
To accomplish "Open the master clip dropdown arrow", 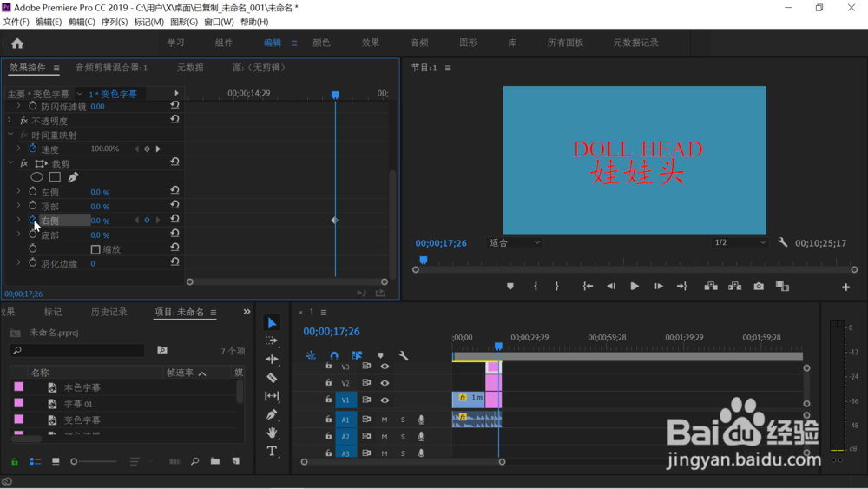I will (x=80, y=94).
